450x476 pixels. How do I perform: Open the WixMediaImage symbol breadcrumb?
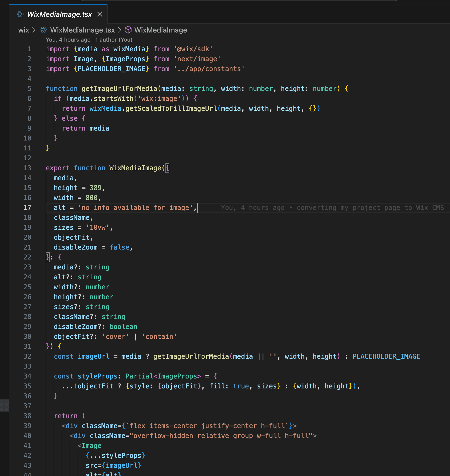(160, 30)
